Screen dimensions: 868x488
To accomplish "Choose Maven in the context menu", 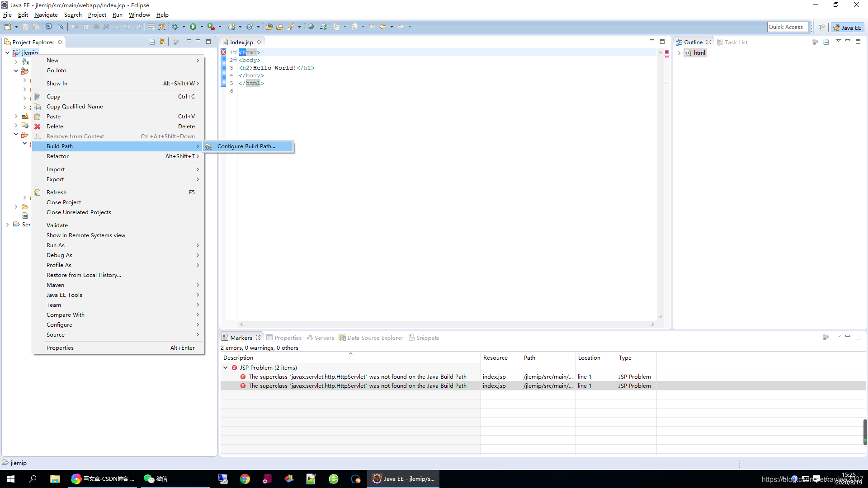I will tap(55, 285).
